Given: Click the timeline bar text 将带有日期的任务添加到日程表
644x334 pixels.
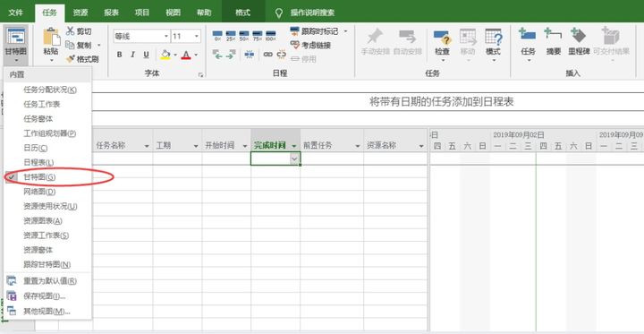Looking at the screenshot, I should [442, 102].
